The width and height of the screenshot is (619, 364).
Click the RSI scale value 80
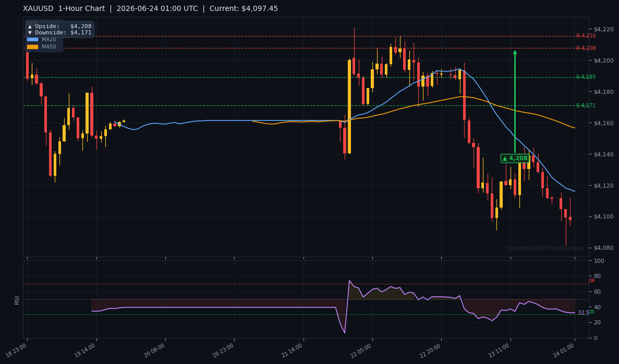pos(597,276)
